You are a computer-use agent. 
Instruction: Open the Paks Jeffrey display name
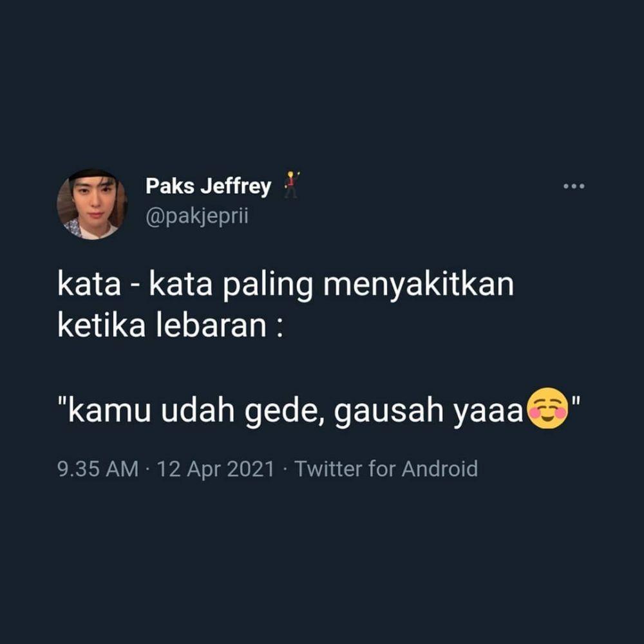point(208,186)
